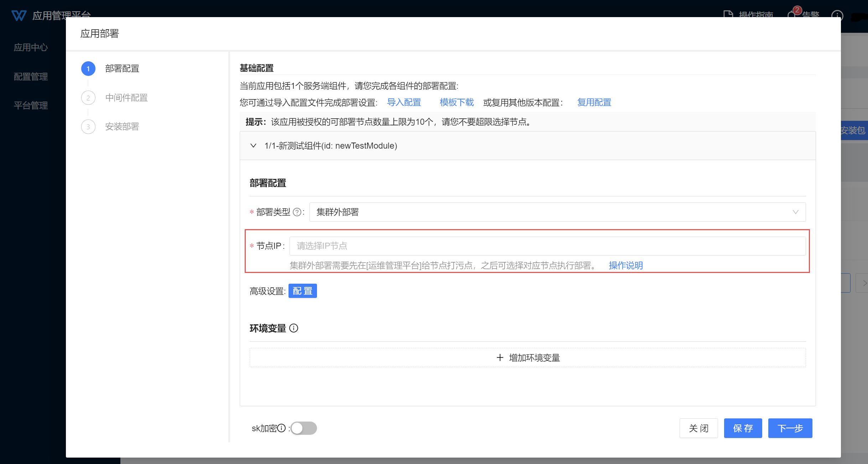Click the 模板下载 link

(457, 103)
